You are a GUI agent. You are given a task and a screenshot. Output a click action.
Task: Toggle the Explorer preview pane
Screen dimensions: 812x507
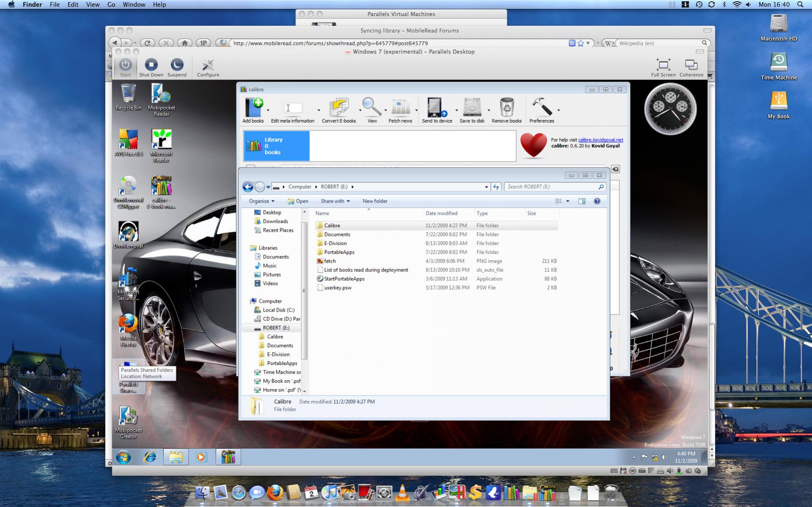[x=582, y=201]
